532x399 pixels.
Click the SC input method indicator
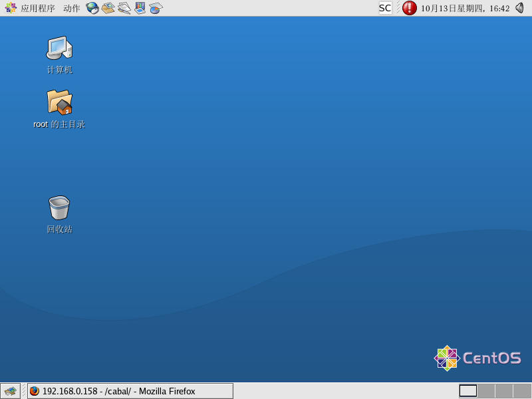385,8
